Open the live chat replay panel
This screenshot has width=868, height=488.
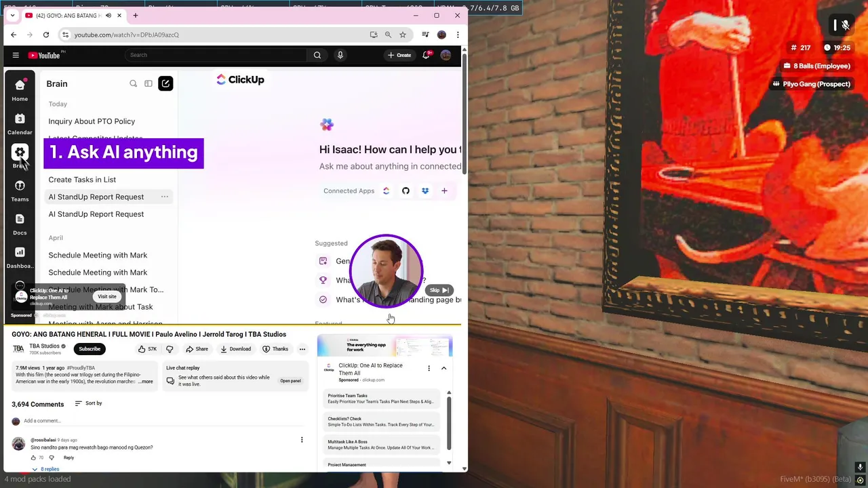(290, 381)
